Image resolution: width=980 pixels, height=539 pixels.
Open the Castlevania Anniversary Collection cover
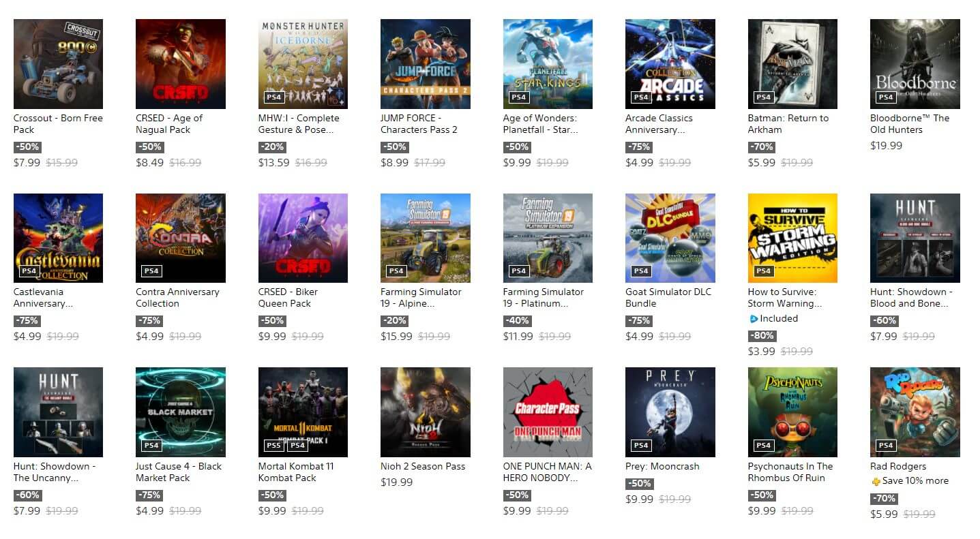(58, 238)
